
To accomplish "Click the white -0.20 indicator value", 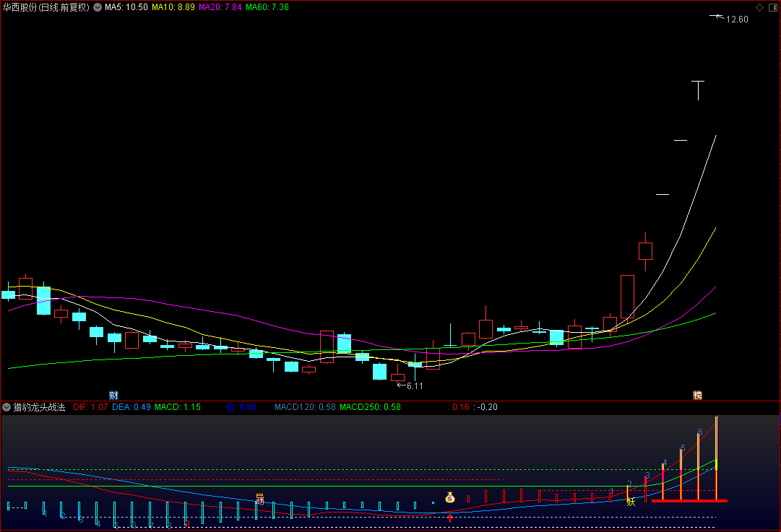I will [486, 407].
